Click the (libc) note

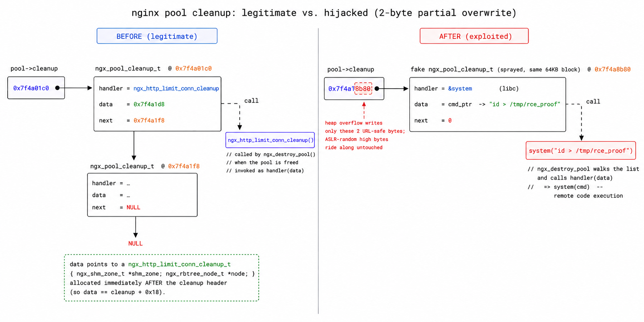[509, 89]
